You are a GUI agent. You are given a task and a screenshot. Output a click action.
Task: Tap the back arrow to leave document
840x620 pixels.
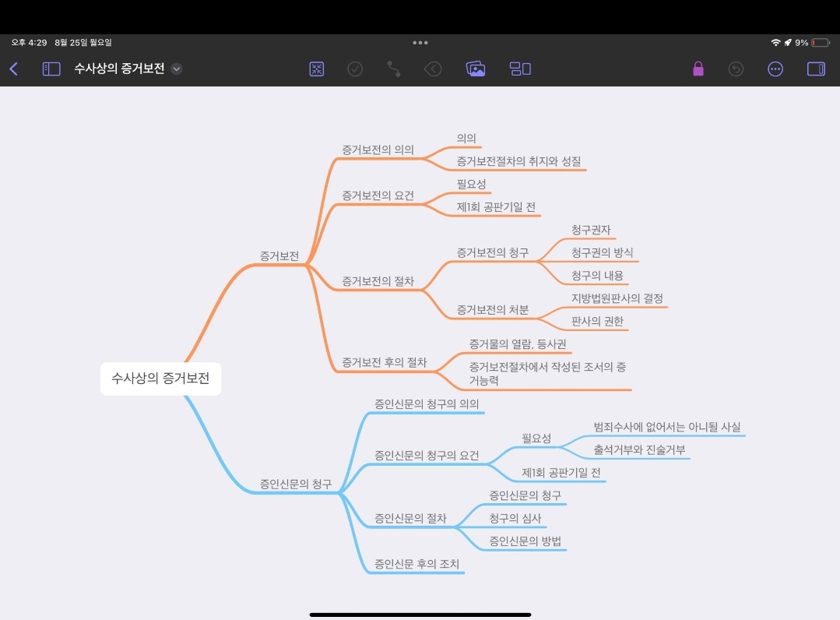(x=14, y=69)
